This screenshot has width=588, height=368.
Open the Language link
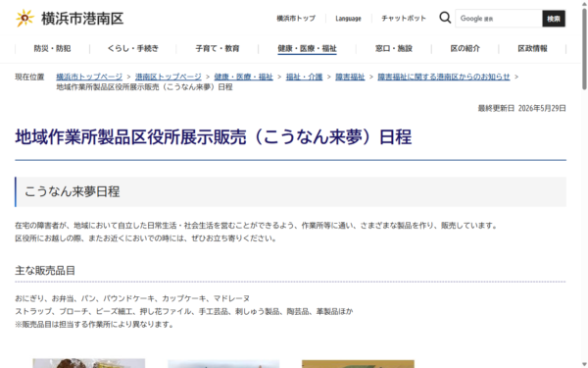pos(348,19)
